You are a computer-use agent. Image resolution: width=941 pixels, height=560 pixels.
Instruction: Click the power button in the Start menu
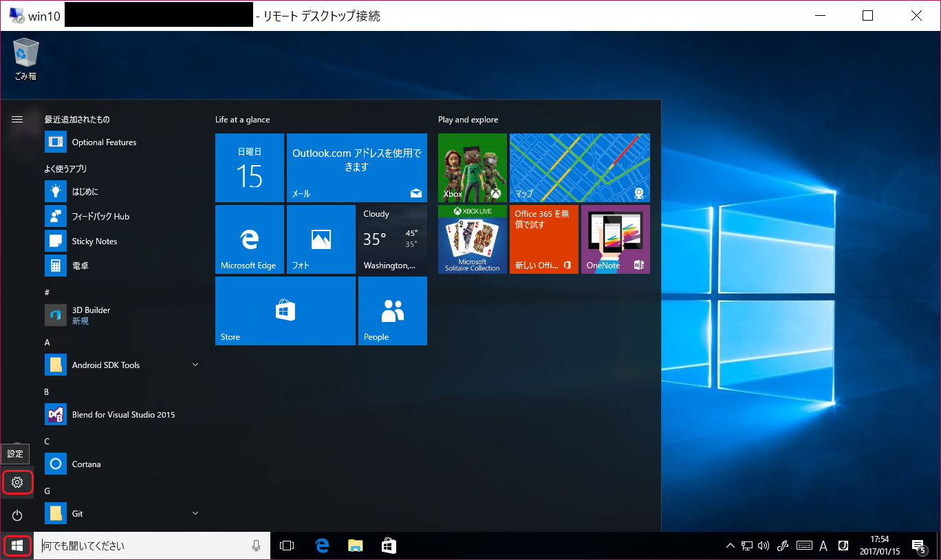(17, 515)
